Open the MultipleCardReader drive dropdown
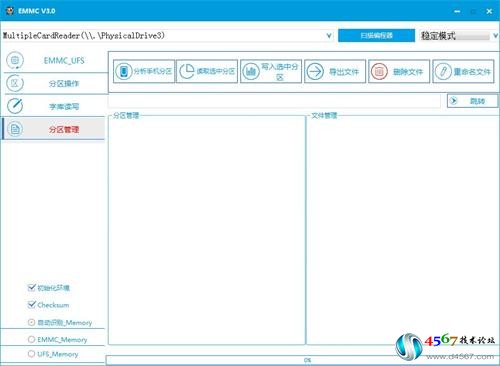The width and height of the screenshot is (500, 366). [329, 36]
